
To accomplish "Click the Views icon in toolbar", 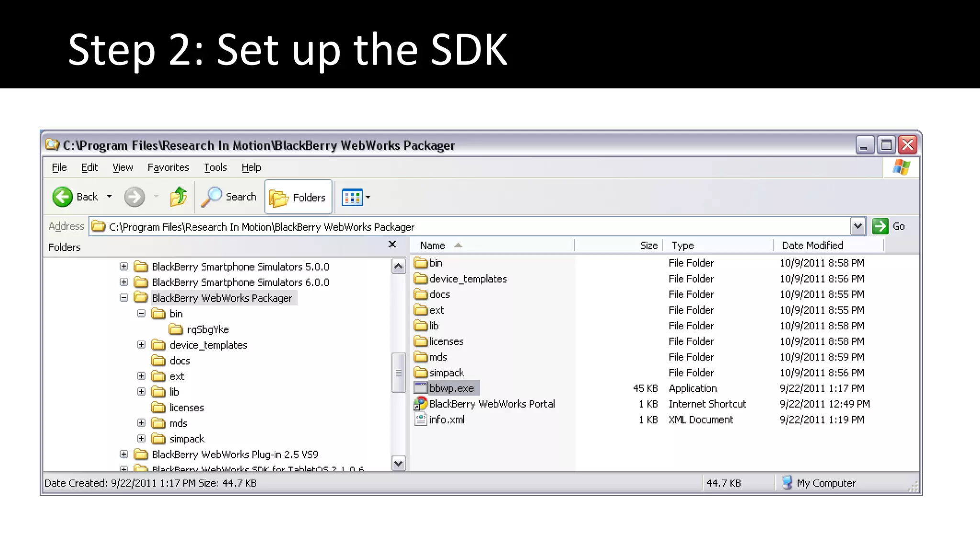I will (352, 197).
